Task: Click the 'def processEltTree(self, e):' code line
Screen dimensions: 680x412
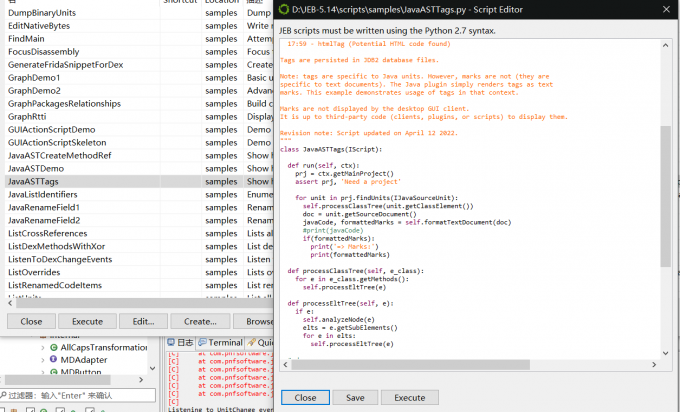Action: point(340,303)
